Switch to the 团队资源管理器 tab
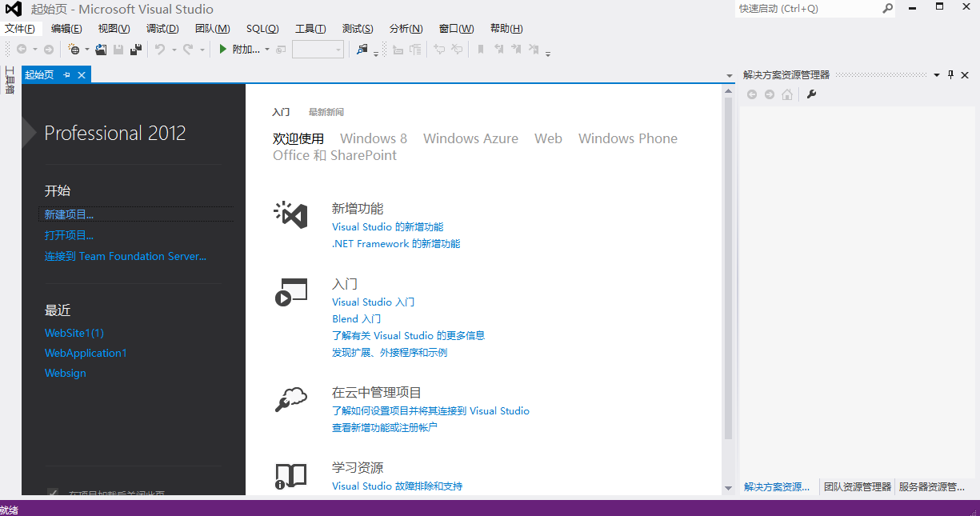980x516 pixels. pos(856,486)
